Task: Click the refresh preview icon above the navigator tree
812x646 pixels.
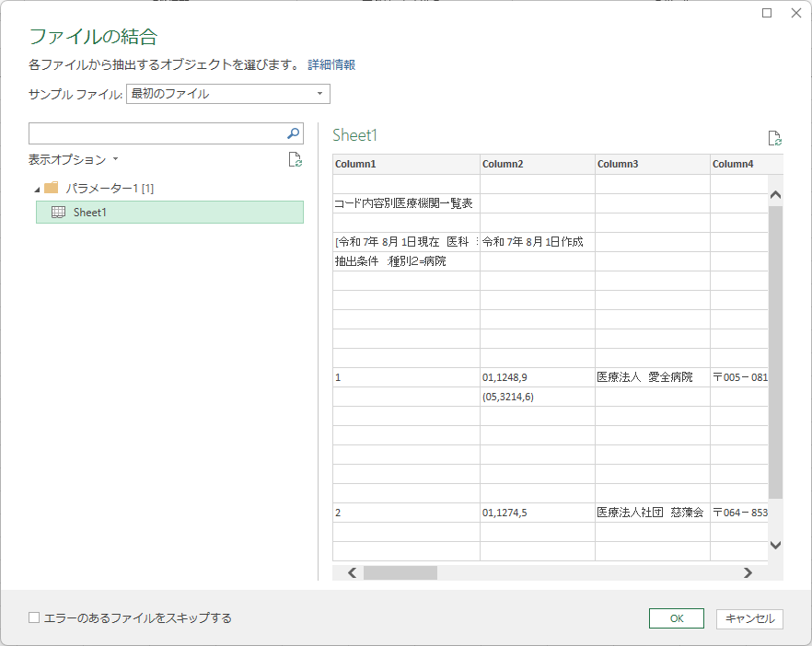Action: click(295, 159)
